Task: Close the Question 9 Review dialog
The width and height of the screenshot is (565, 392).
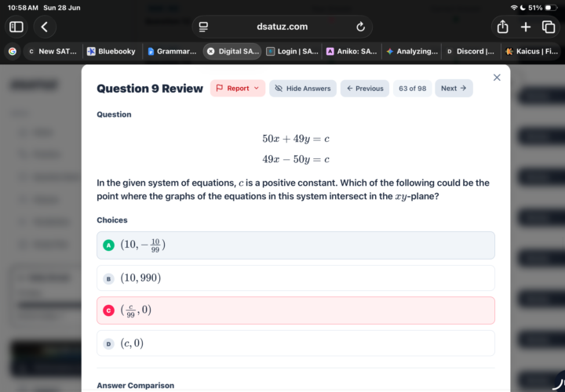Action: 497,78
